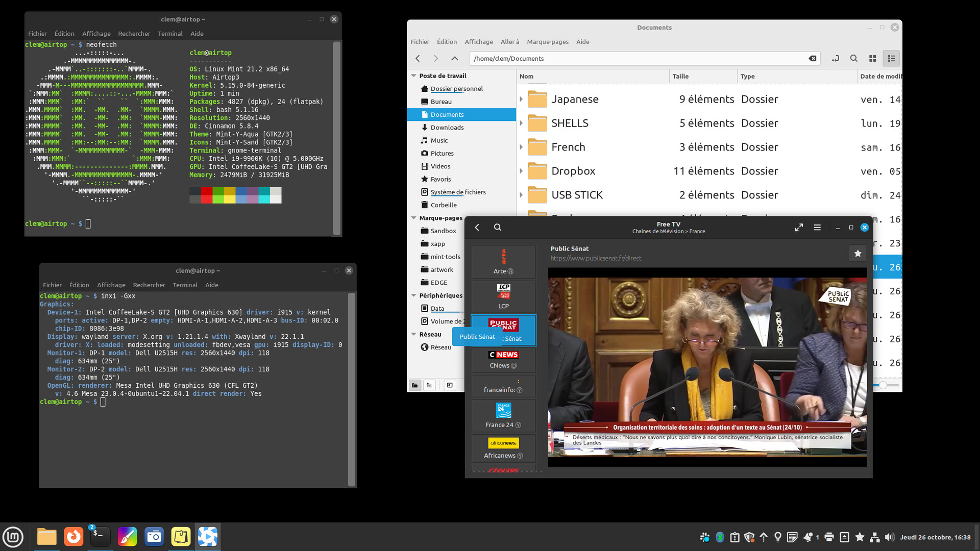Open the Free TV hamburger menu

click(817, 228)
